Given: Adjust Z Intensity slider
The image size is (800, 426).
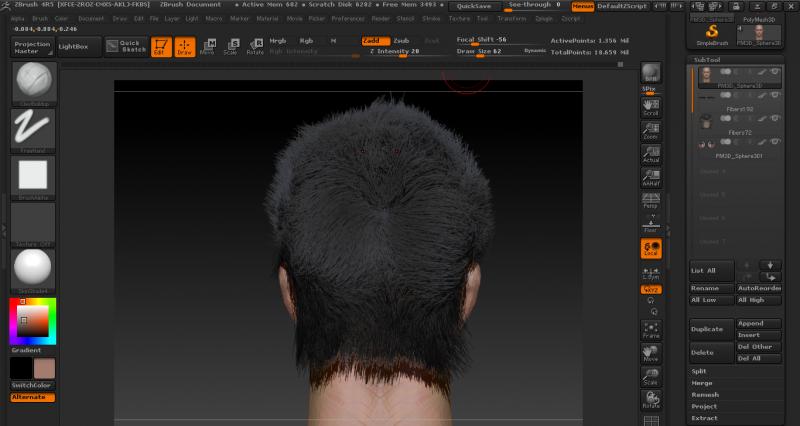Looking at the screenshot, I should pyautogui.click(x=403, y=52).
